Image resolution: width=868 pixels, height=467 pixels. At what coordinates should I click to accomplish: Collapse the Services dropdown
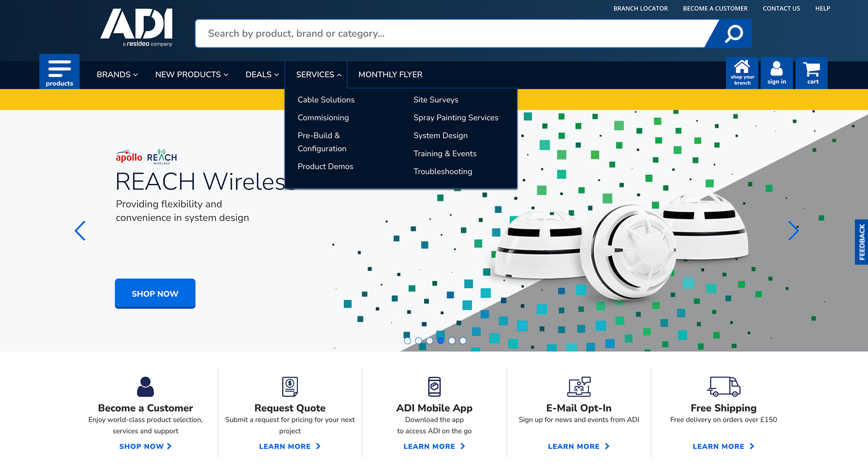coord(319,75)
